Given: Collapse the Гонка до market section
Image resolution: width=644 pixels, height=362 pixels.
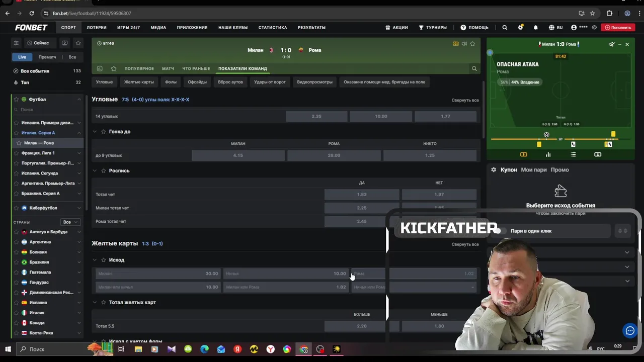Looking at the screenshot, I should point(94,132).
